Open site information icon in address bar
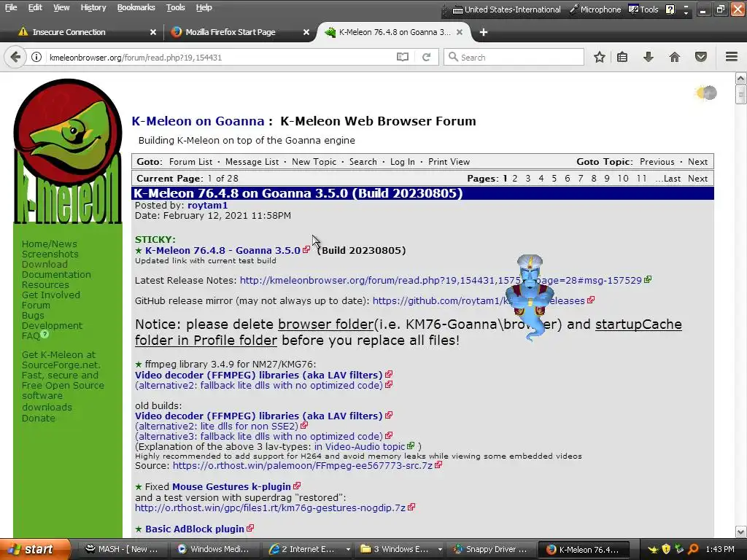This screenshot has width=747, height=560. tap(36, 57)
